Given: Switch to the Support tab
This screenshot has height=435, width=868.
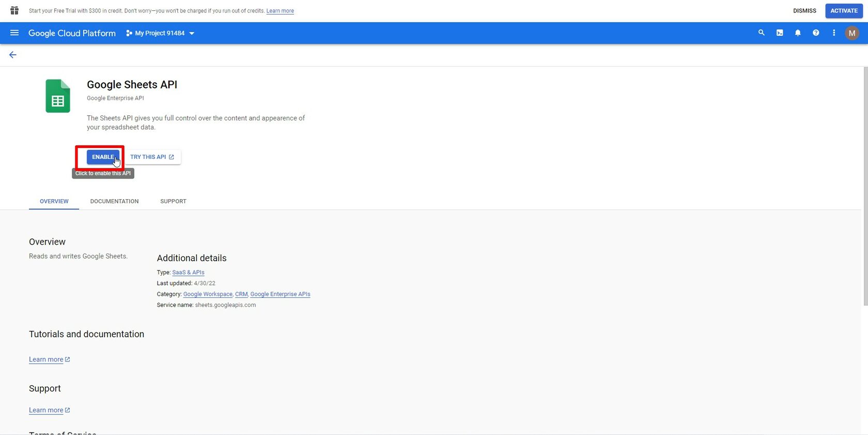Looking at the screenshot, I should point(173,201).
